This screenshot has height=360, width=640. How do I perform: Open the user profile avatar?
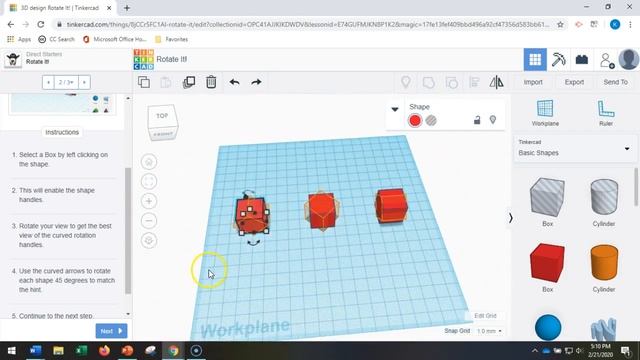[x=629, y=60]
